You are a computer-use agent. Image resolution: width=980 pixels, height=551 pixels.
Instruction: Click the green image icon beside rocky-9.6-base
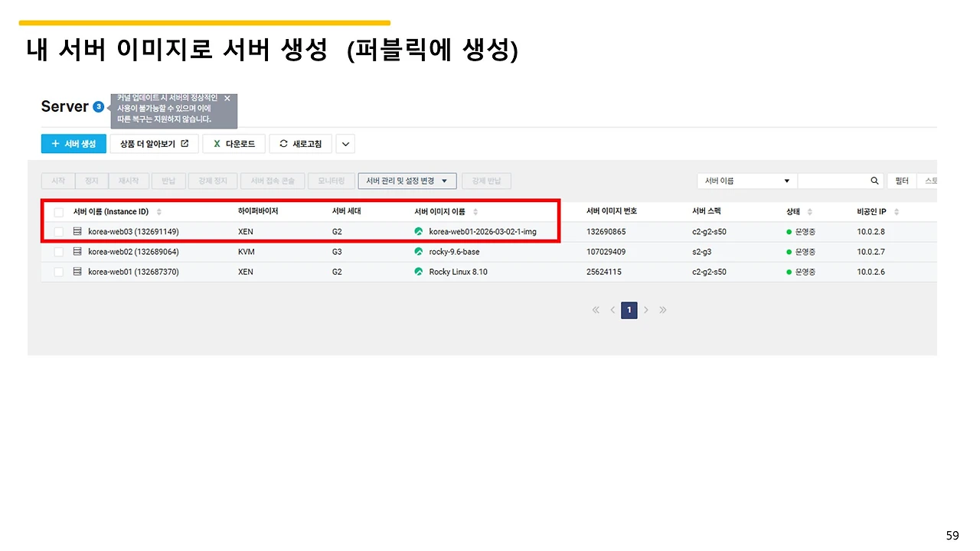click(x=419, y=251)
